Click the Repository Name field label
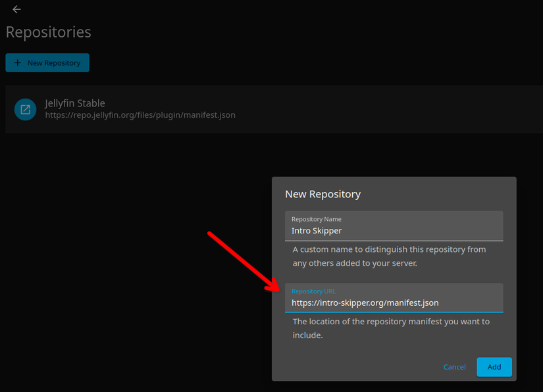The image size is (543, 392). coord(317,219)
